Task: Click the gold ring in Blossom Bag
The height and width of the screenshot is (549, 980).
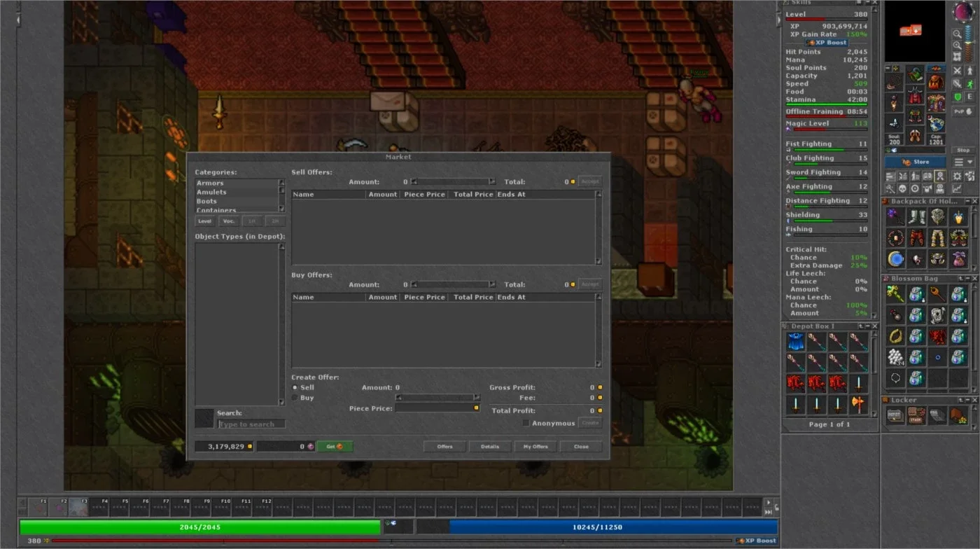Action: [895, 336]
